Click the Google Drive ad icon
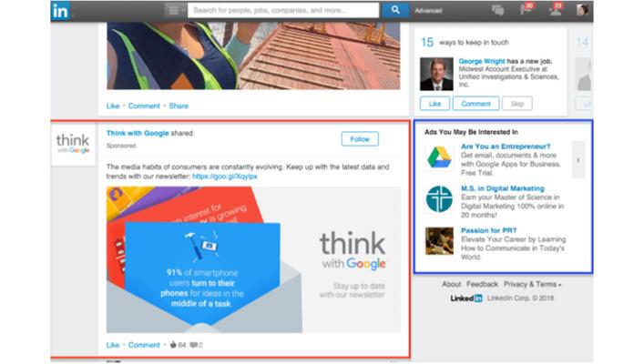 [439, 157]
